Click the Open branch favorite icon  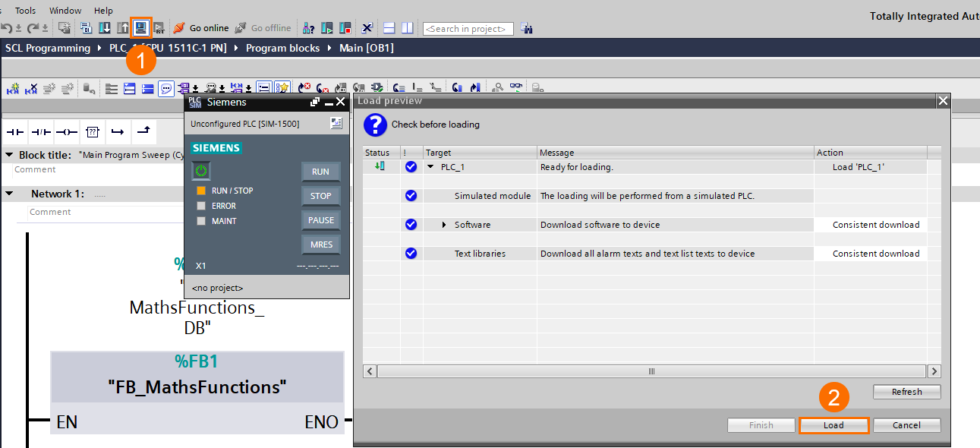pyautogui.click(x=118, y=132)
